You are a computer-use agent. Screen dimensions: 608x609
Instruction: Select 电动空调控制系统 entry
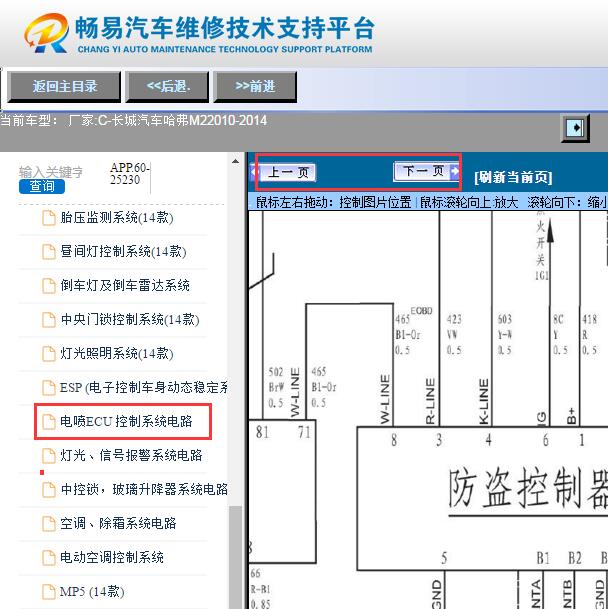111,558
